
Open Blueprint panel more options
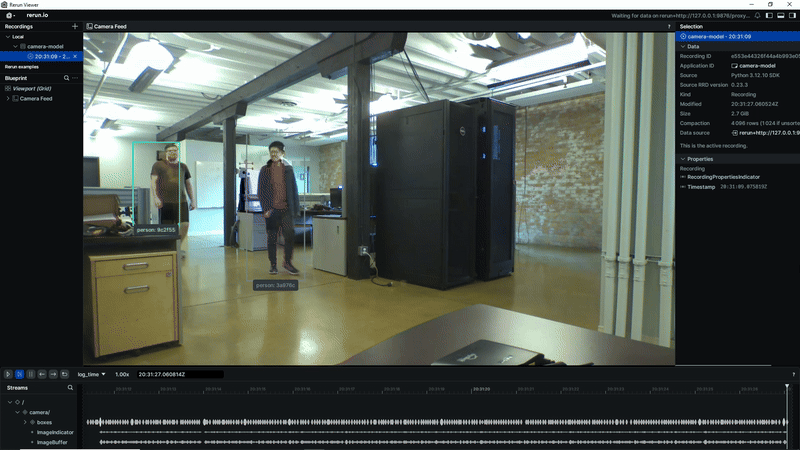pyautogui.click(x=75, y=77)
